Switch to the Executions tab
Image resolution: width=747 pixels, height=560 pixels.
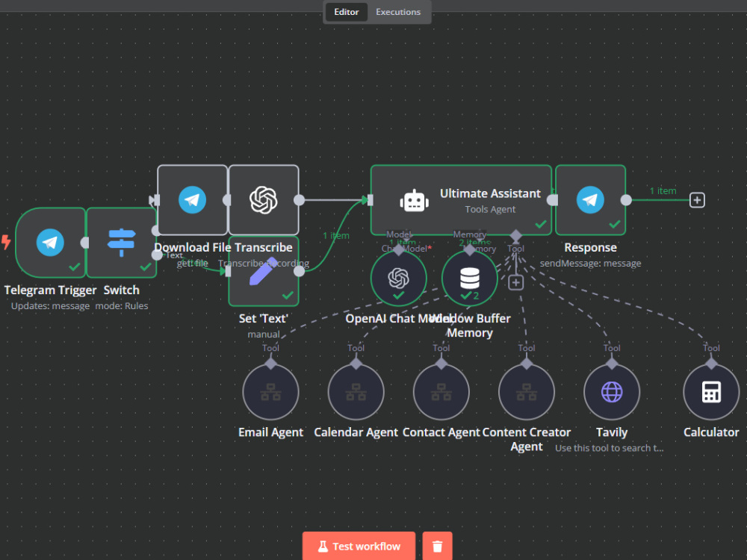click(398, 12)
